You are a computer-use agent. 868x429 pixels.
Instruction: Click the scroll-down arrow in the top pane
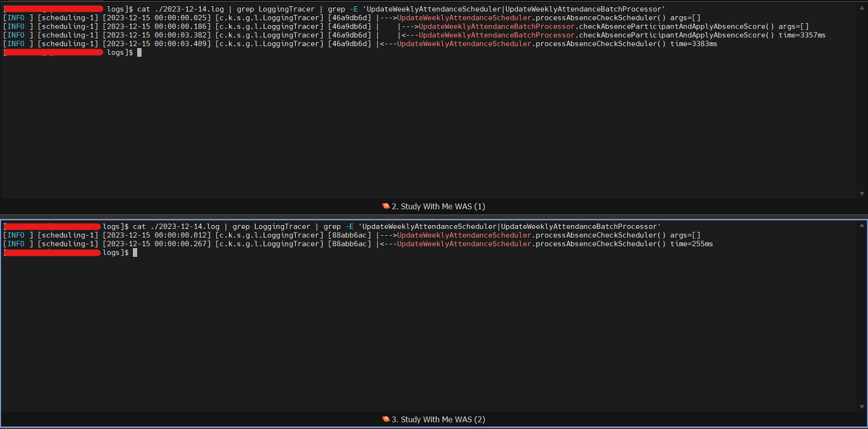point(863,194)
